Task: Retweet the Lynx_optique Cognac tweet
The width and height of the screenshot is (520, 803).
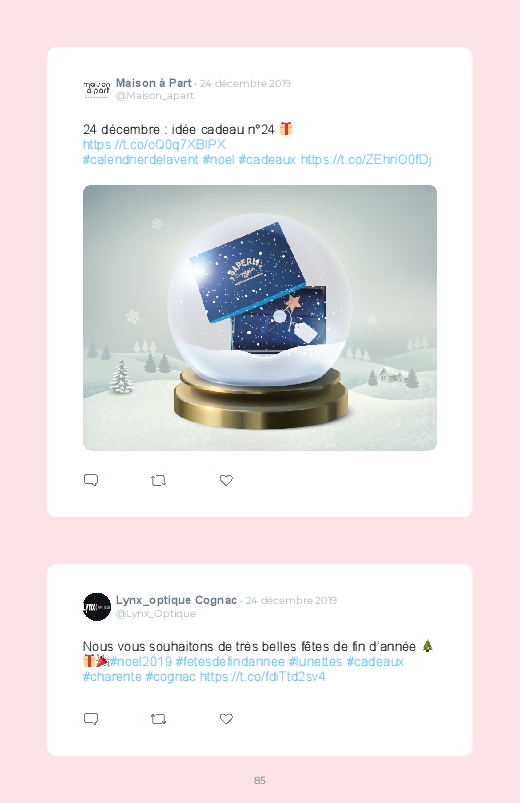Action: (158, 719)
